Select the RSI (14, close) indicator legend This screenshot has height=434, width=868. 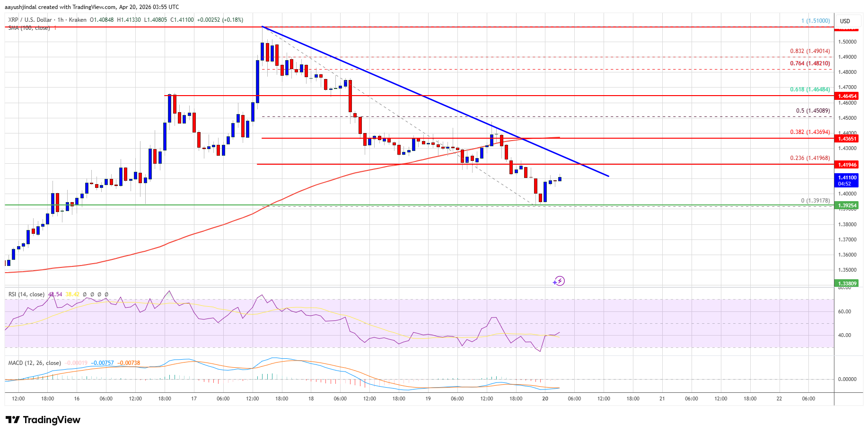coord(26,294)
